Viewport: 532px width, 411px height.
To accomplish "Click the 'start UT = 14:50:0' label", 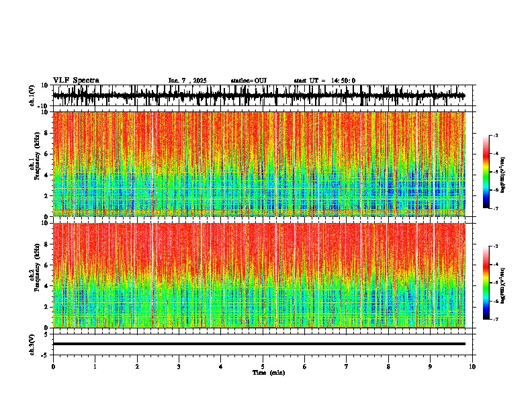I will click(324, 81).
